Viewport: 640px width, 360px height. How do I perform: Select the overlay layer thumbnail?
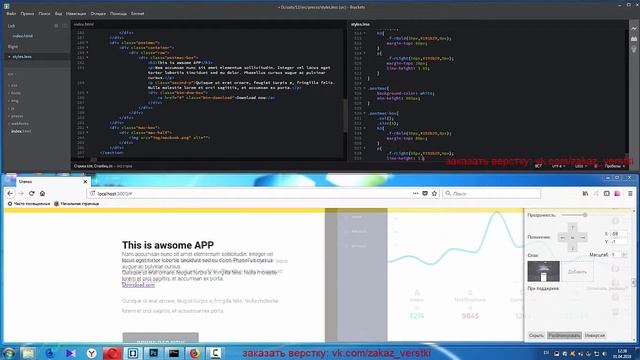544,271
